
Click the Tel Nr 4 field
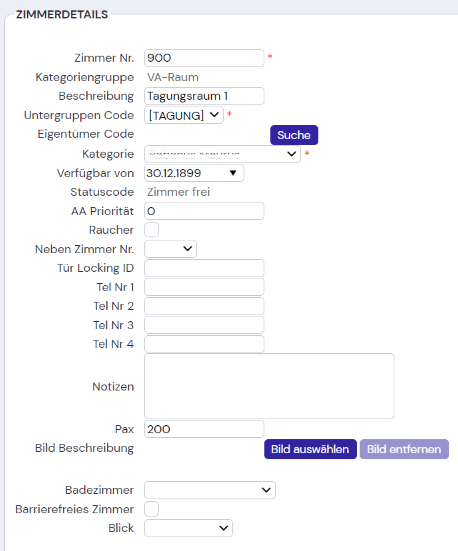[204, 344]
